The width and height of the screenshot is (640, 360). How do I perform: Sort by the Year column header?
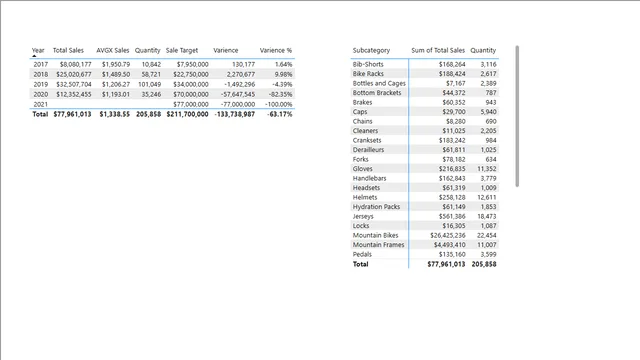38,50
